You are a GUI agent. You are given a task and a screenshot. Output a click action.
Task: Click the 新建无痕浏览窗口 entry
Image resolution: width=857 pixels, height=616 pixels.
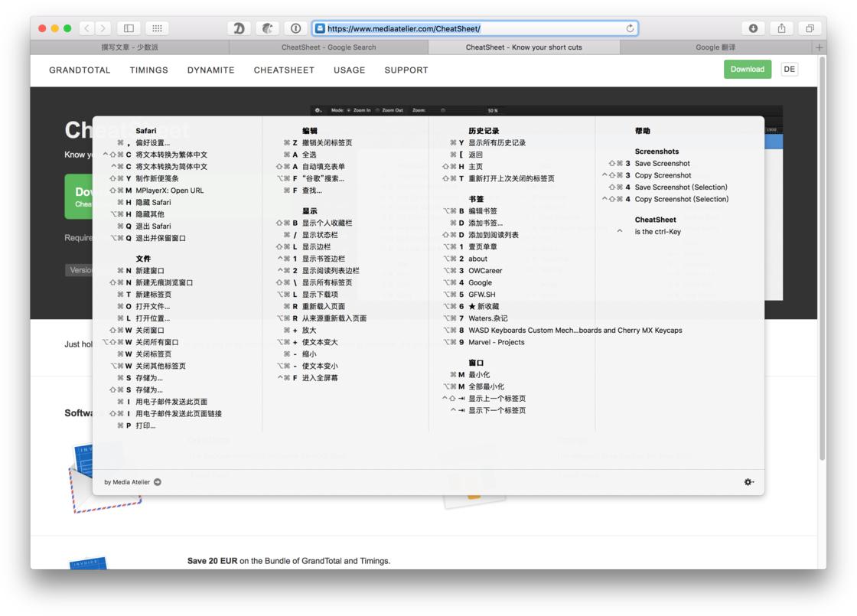(x=164, y=282)
